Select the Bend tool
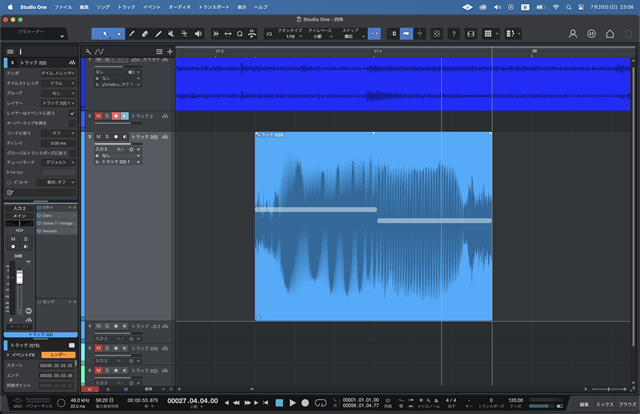Screen dimensions: 640x414 [x=184, y=34]
